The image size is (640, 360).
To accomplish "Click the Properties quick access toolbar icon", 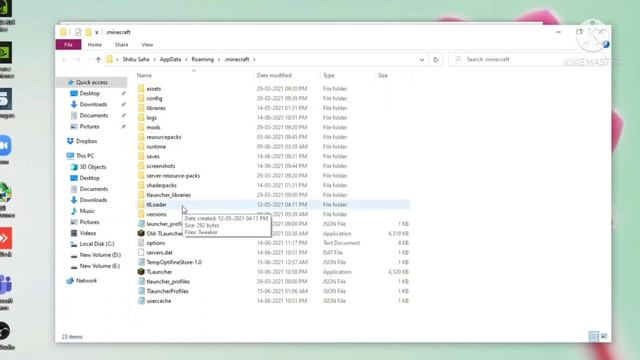I will point(78,32).
